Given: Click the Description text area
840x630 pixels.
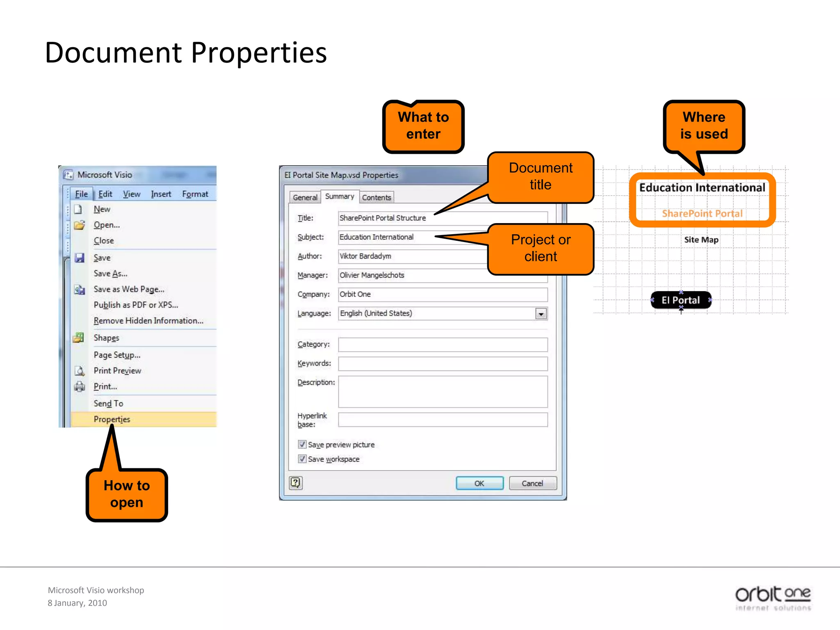Looking at the screenshot, I should click(443, 392).
